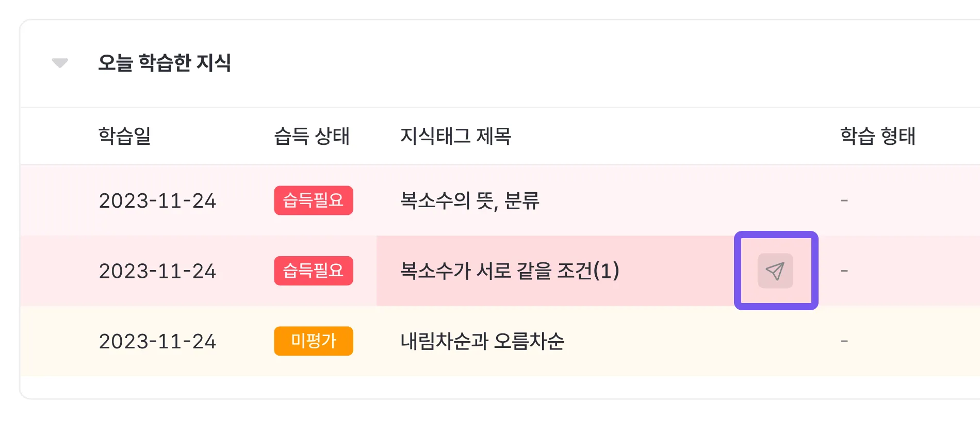Click the 습득 상태 column header
980x436 pixels.
point(312,136)
